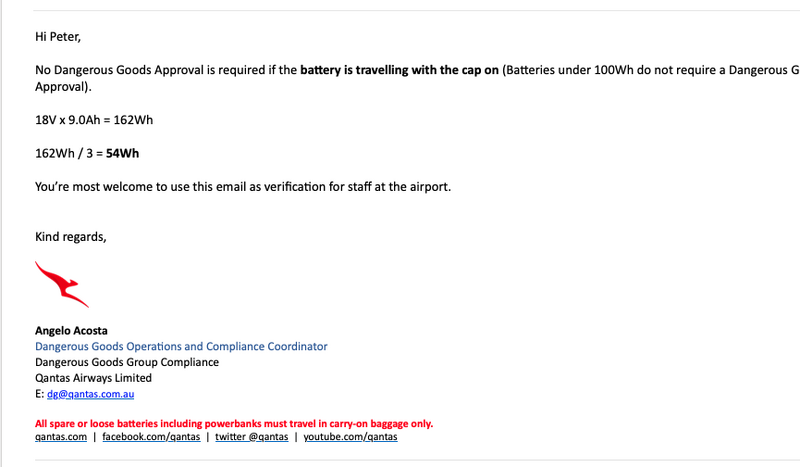Open the qantas.com website link

coord(61,437)
